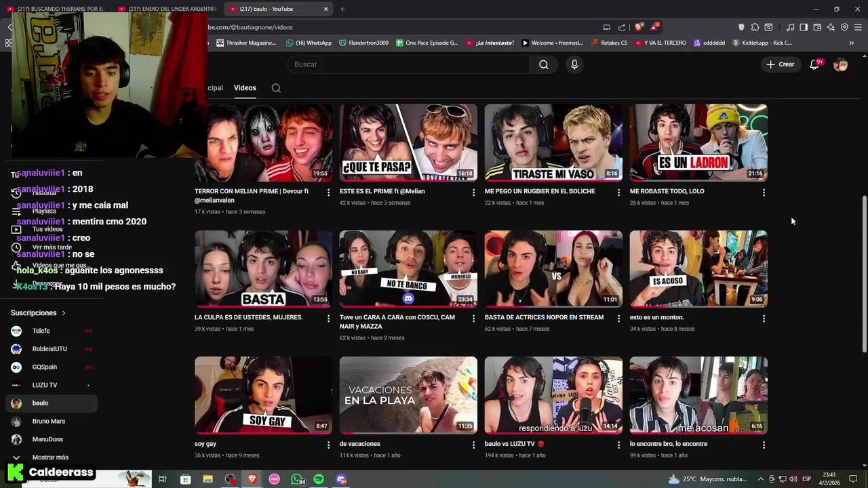Image resolution: width=868 pixels, height=488 pixels.
Task: Open osu! pink taskbar icon
Action: pos(275,479)
